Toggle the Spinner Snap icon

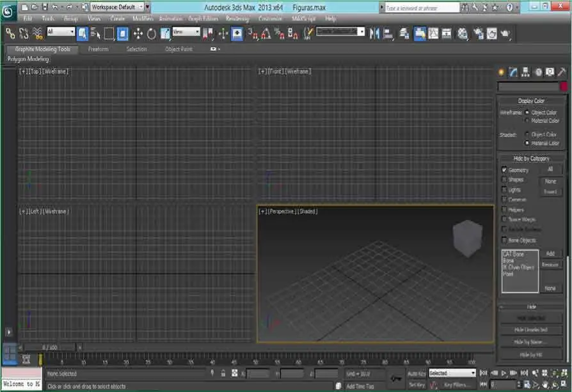coord(293,34)
